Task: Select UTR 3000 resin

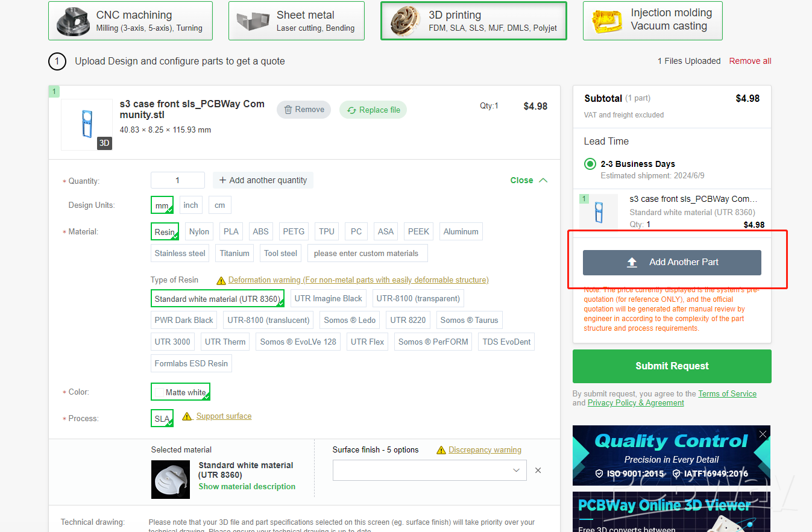Action: [172, 342]
